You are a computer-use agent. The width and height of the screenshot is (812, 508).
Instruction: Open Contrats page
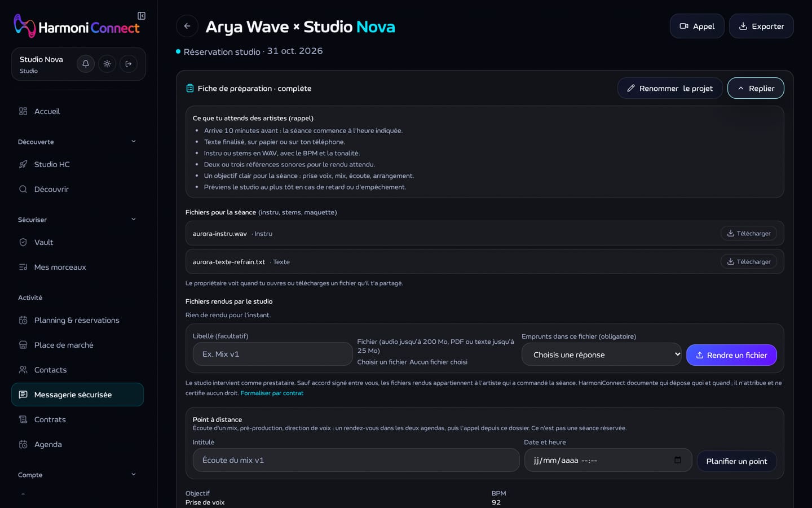pos(77,419)
